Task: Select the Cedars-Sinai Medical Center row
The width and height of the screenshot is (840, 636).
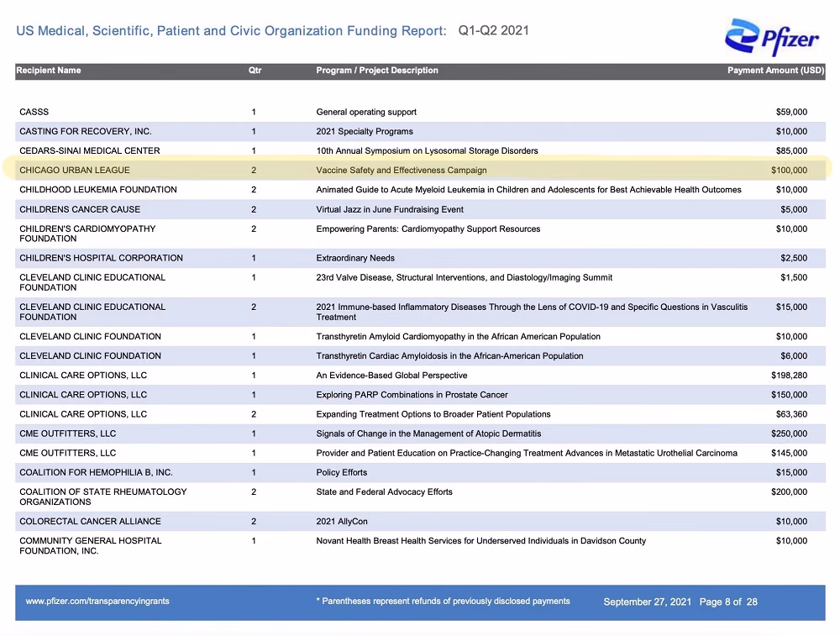Action: [420, 150]
